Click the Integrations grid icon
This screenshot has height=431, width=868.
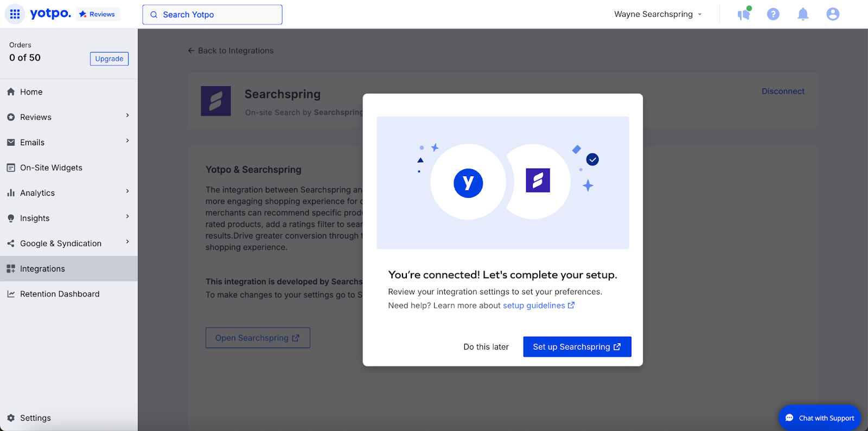(11, 269)
